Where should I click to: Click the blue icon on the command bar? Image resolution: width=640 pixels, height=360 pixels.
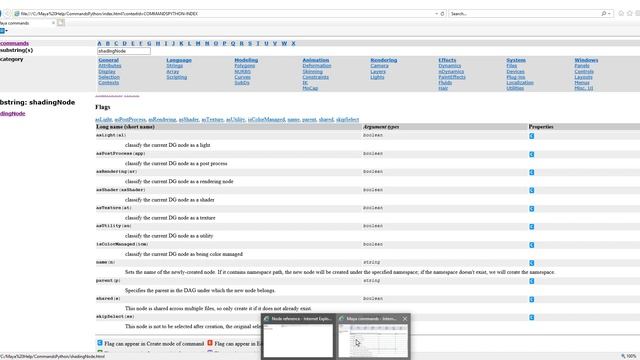coord(2,31)
